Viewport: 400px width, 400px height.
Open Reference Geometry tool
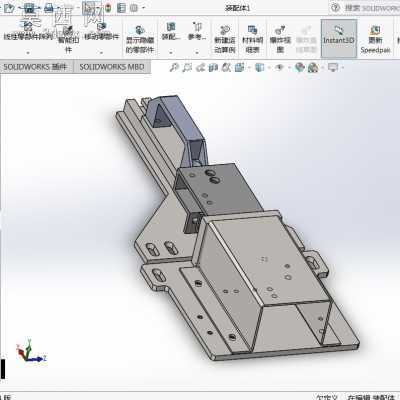197,31
